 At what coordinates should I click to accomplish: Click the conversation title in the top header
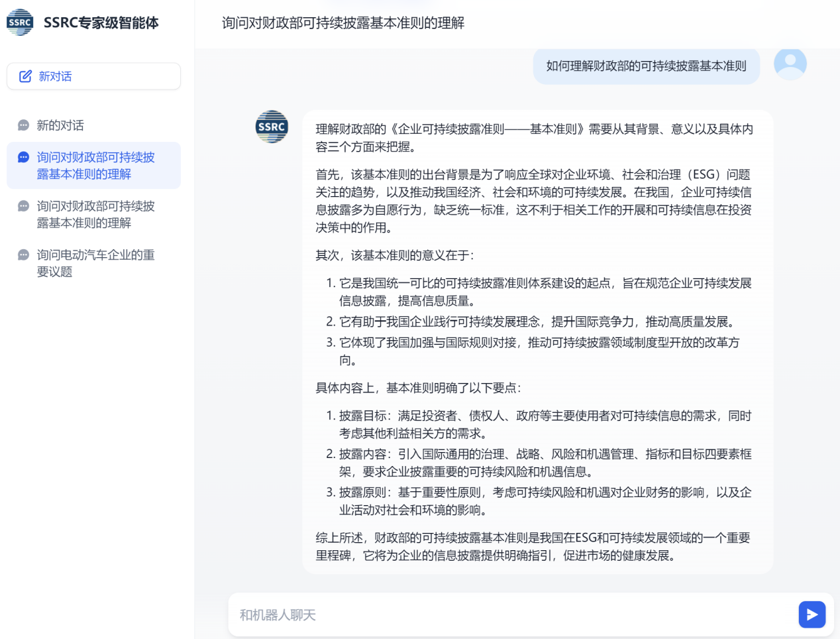click(x=343, y=23)
